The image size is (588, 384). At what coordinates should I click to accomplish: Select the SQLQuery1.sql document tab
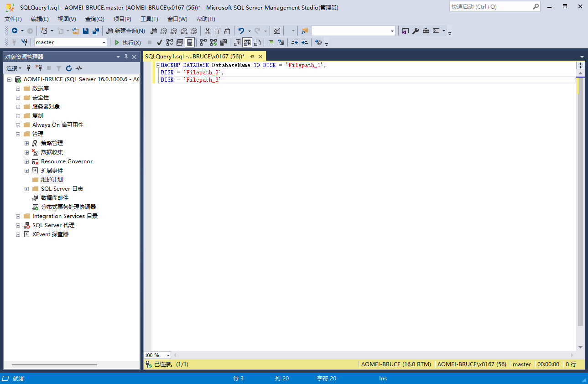tap(194, 56)
